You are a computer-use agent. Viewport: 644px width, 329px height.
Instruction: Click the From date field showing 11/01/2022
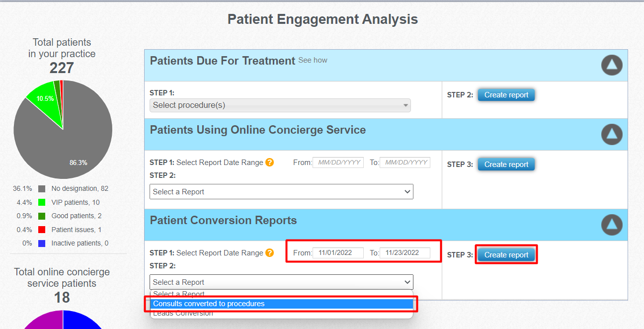tap(338, 252)
